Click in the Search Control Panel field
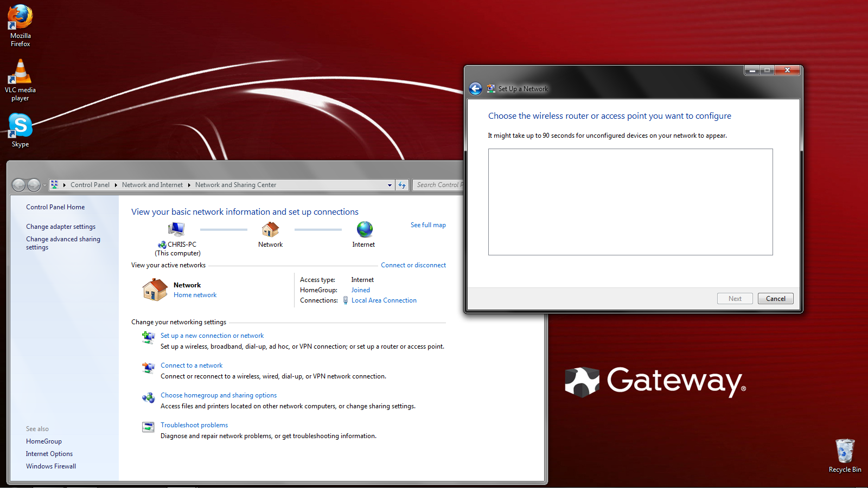This screenshot has width=868, height=488. (438, 185)
